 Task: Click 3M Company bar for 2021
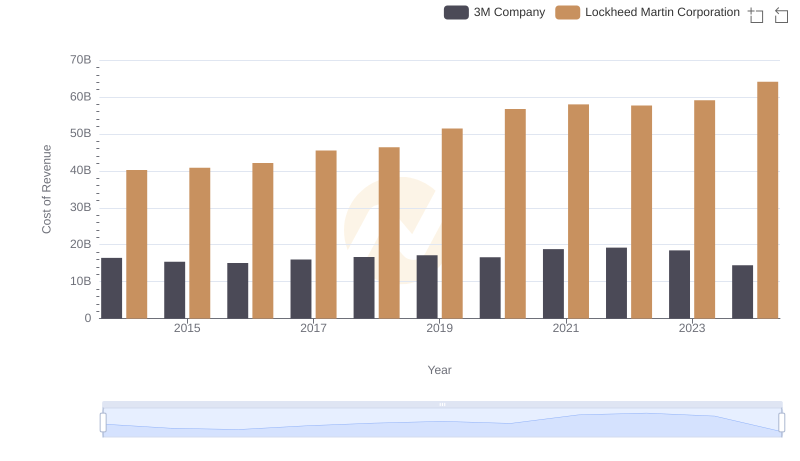click(x=553, y=284)
